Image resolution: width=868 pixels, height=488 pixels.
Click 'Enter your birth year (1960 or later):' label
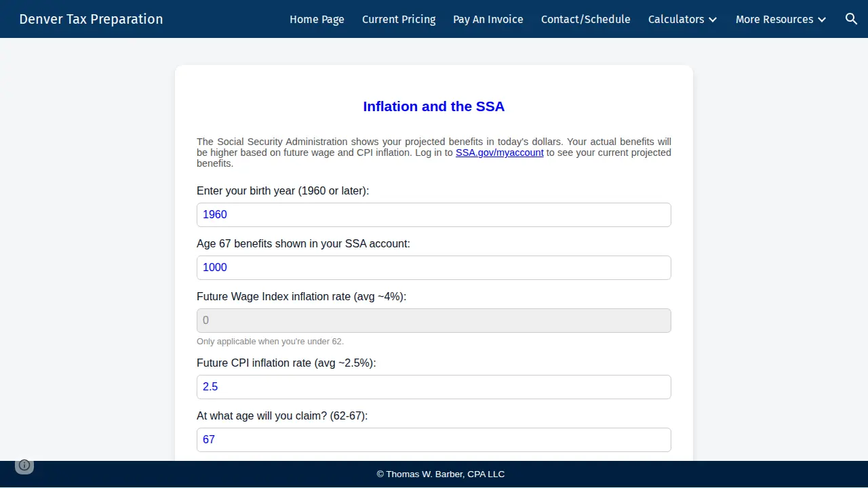pos(283,191)
